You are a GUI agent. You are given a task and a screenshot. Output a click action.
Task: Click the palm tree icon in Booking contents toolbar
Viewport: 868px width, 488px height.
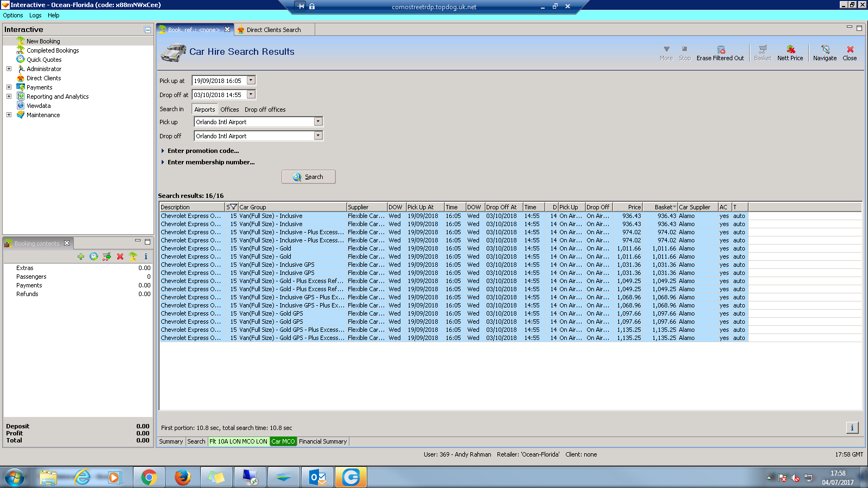133,256
